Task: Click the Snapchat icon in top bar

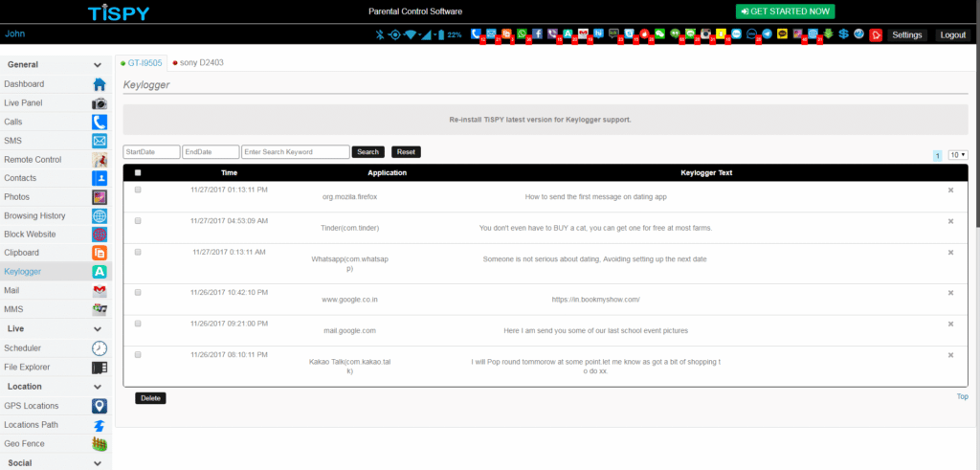Action: (722, 34)
